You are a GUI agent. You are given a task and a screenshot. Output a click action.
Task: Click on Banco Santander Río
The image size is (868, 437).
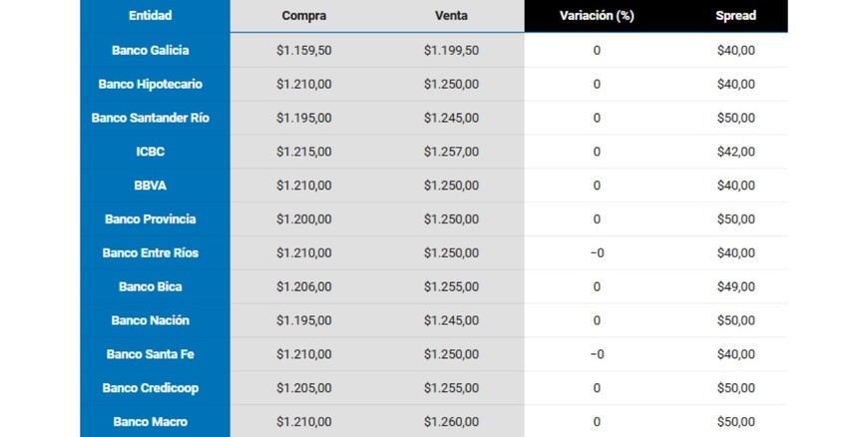click(x=151, y=118)
